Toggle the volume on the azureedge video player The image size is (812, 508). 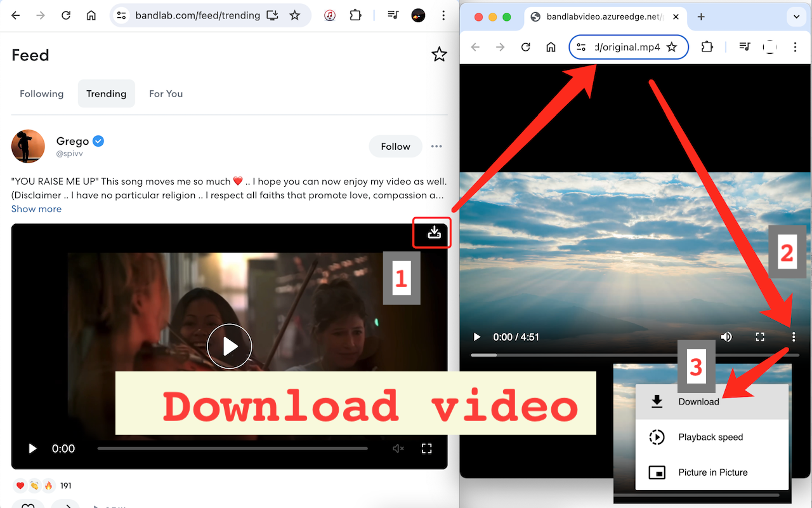[726, 337]
